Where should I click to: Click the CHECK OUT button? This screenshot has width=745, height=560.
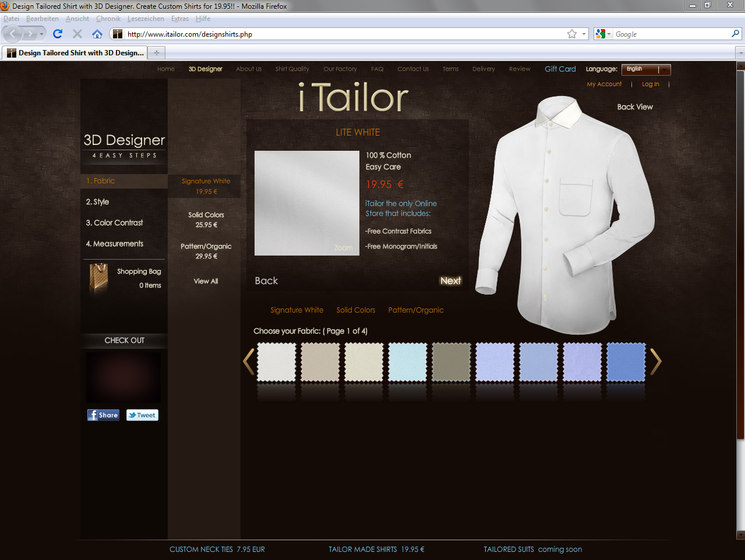coord(124,341)
